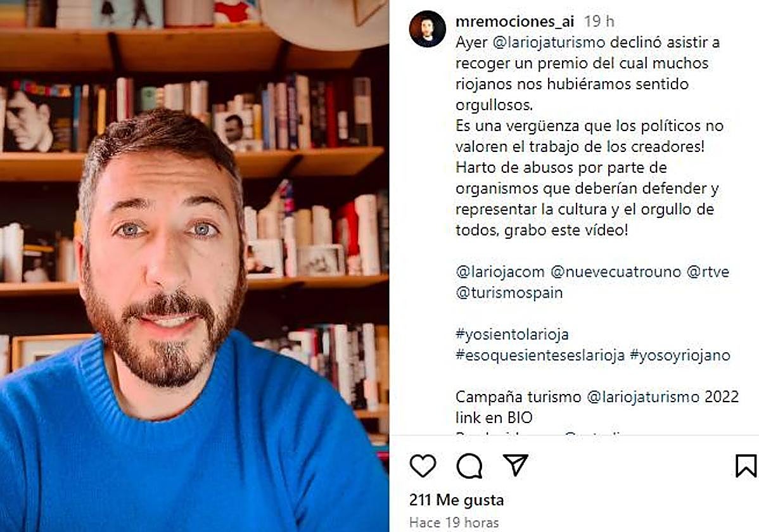Screen dimensions: 759x532
Task: Open @lariojaturismo mention in Campaña turismo line
Action: click(643, 397)
